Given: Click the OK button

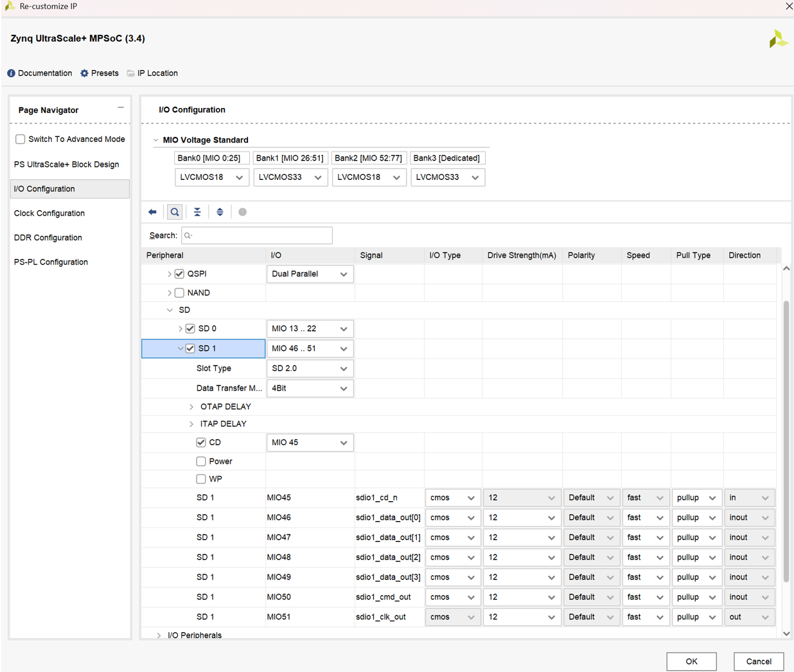Looking at the screenshot, I should [691, 661].
